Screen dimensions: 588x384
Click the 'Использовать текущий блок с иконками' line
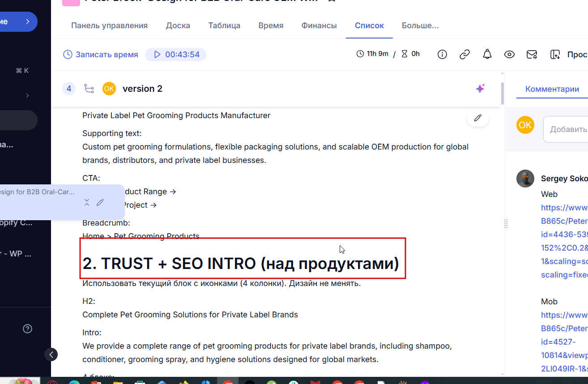click(222, 283)
